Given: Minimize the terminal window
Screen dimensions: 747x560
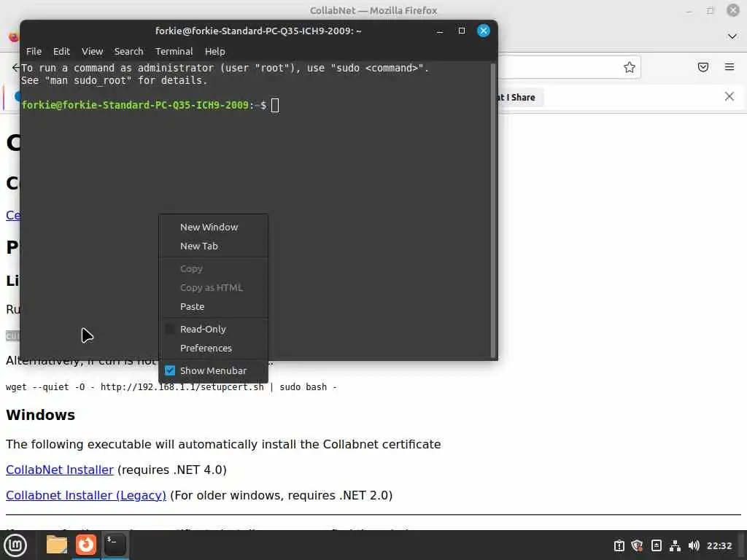Looking at the screenshot, I should 440,31.
